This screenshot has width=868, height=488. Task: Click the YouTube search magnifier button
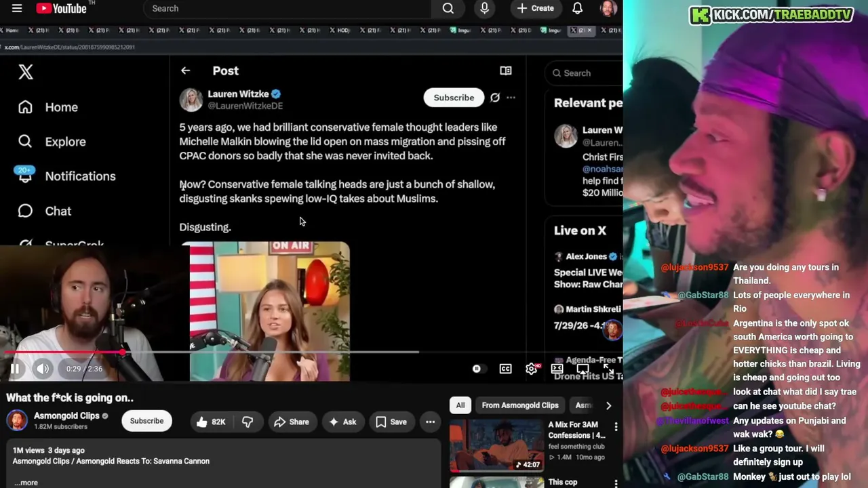click(448, 8)
